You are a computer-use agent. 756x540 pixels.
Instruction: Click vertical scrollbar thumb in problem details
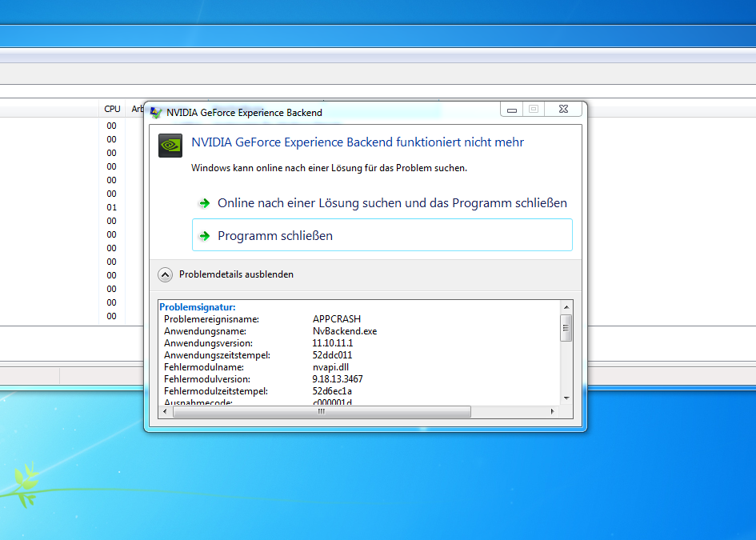(566, 328)
